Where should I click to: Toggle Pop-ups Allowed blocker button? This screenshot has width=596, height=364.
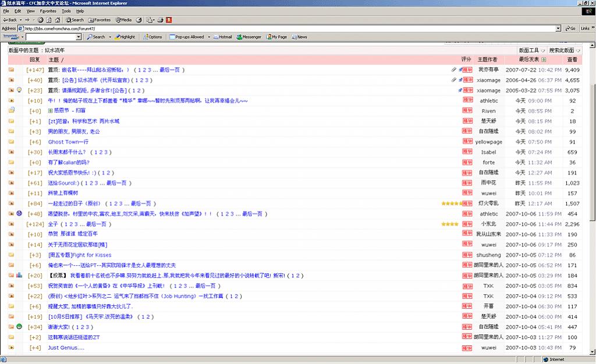(187, 37)
